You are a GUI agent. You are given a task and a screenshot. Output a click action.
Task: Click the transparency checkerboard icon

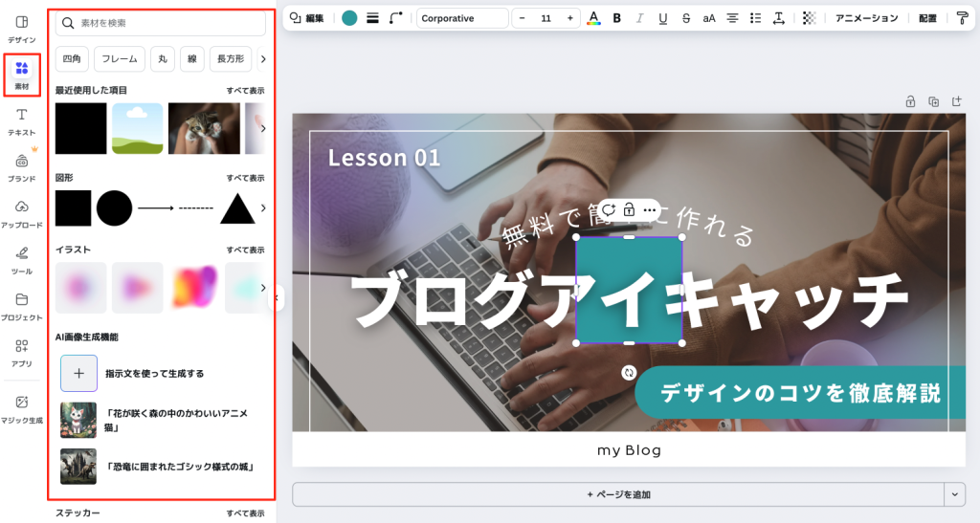click(x=810, y=18)
